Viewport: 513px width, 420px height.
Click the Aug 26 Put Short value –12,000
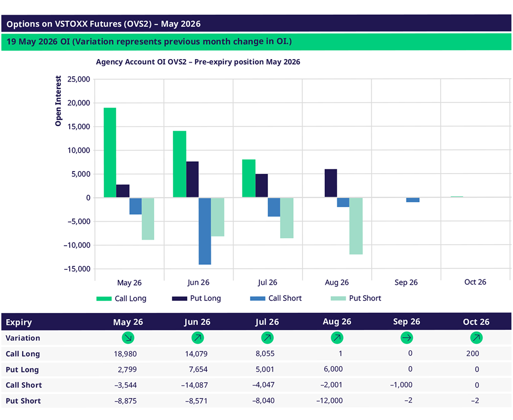tap(330, 400)
